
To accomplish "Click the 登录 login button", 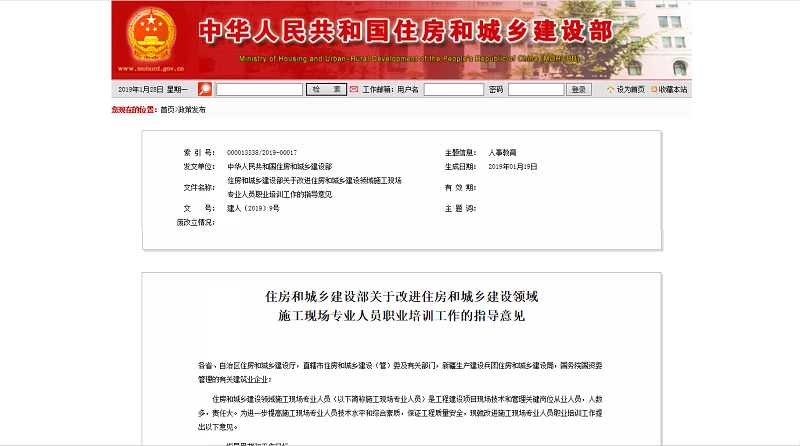I will coord(579,89).
